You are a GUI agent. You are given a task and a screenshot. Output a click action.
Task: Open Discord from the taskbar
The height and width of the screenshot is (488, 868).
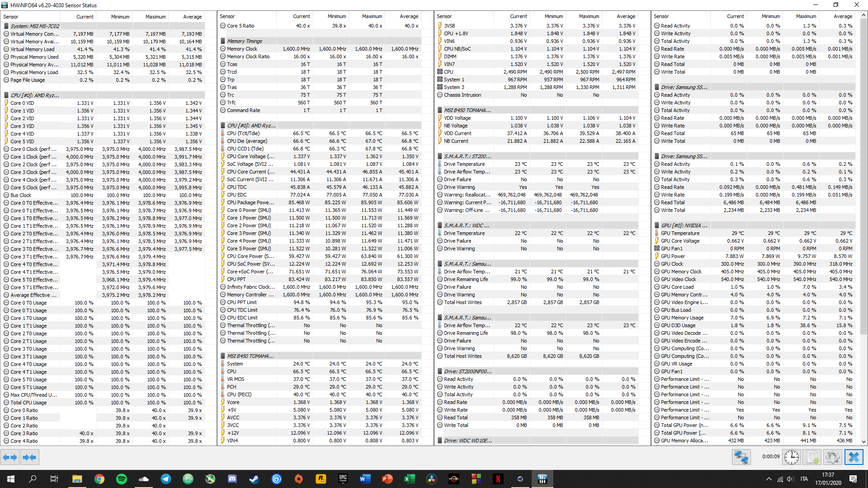pos(232,479)
